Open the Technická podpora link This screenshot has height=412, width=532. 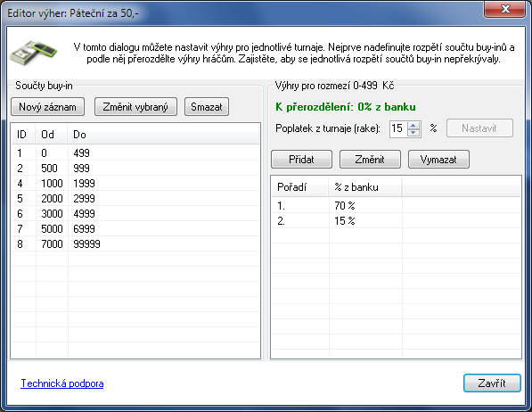click(62, 383)
